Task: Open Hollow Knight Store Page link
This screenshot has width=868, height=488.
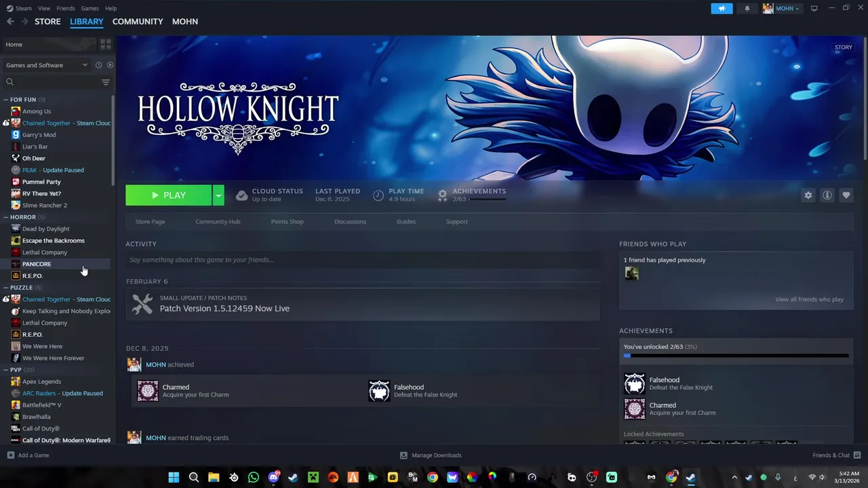Action: click(x=150, y=222)
